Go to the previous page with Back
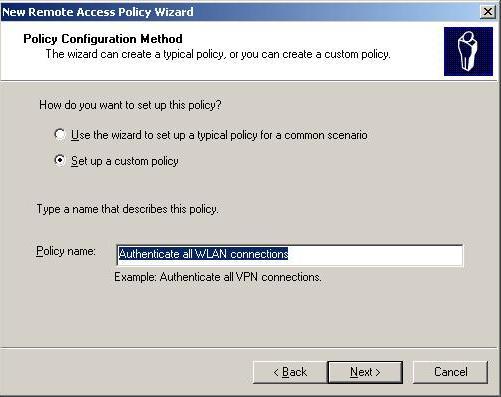Screen dimensions: 501x397 pyautogui.click(x=290, y=372)
